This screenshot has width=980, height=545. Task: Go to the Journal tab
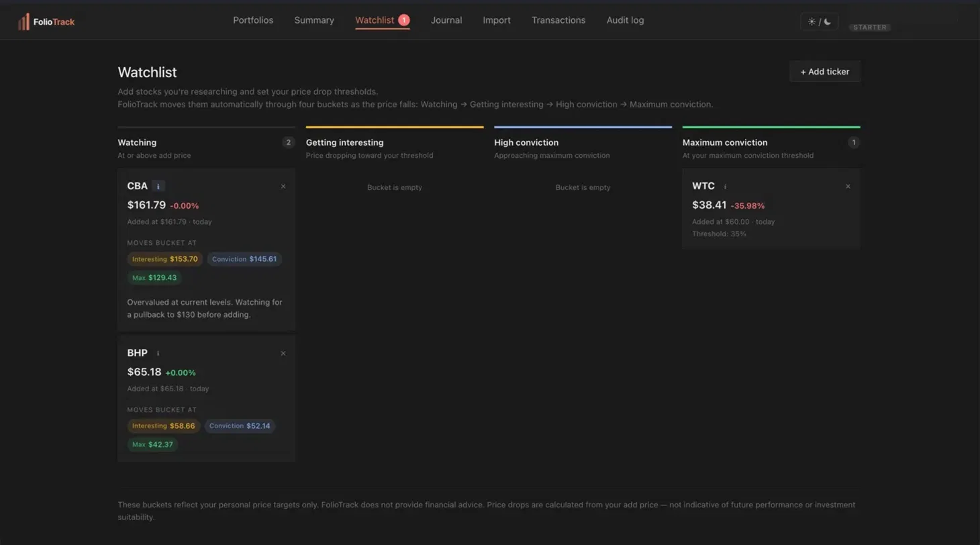click(x=446, y=20)
